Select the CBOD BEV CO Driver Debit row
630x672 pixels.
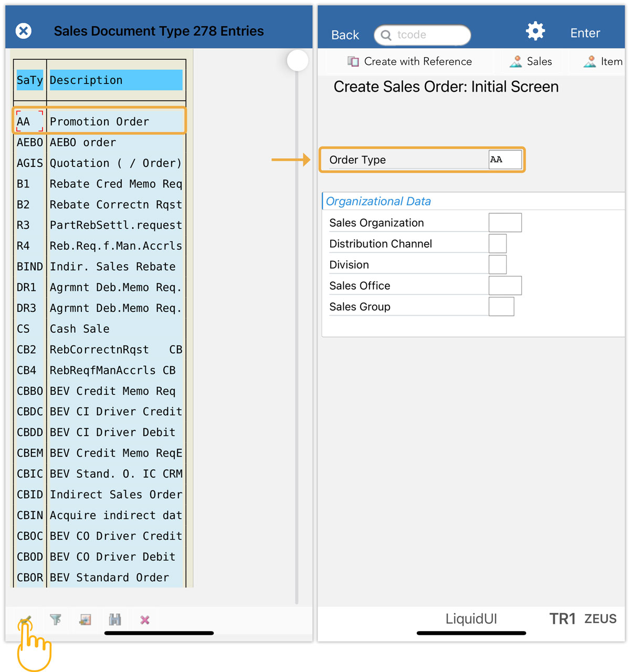[100, 556]
